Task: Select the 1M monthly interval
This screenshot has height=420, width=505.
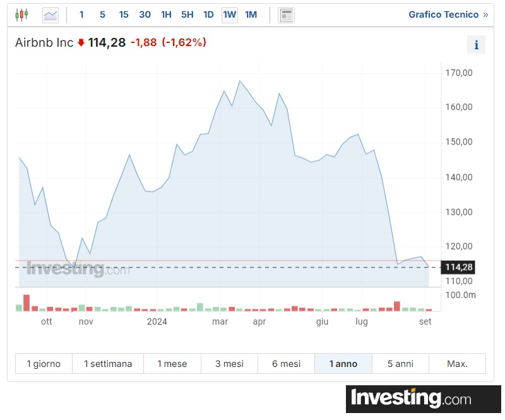Action: (x=251, y=15)
